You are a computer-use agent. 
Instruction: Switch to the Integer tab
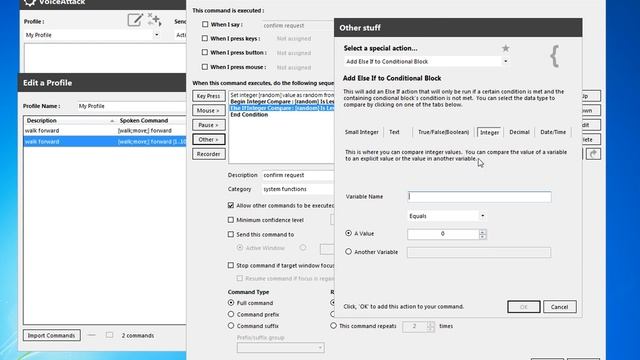pos(489,132)
